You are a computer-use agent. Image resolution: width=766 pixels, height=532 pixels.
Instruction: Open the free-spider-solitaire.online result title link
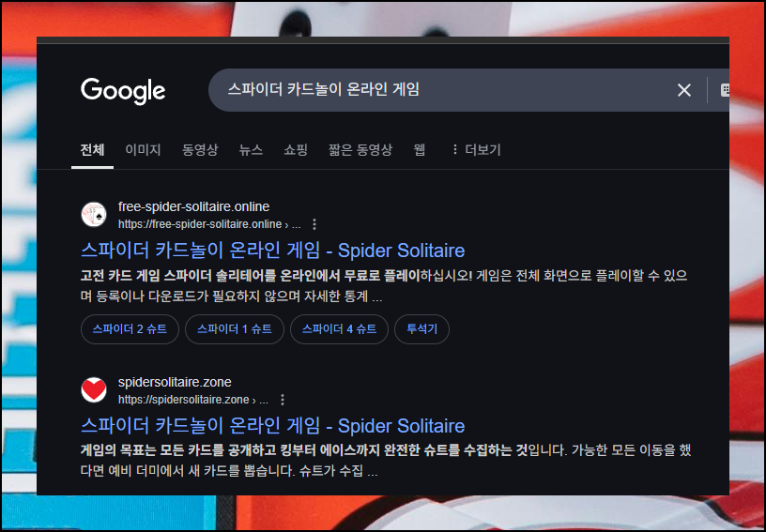tap(272, 251)
